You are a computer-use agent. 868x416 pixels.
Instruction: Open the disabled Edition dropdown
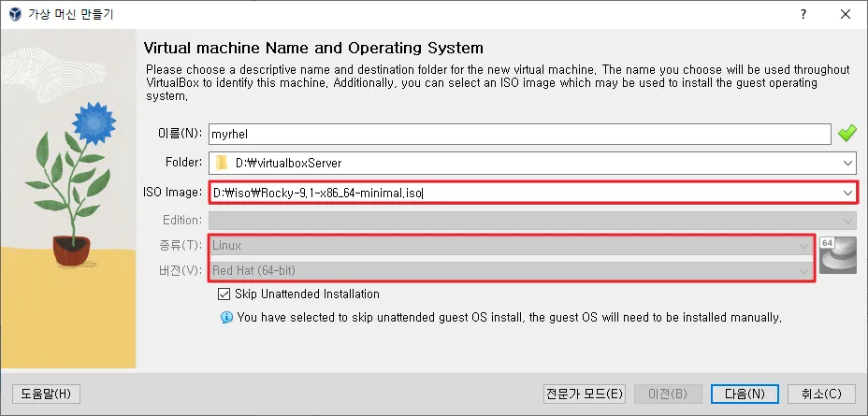click(532, 221)
